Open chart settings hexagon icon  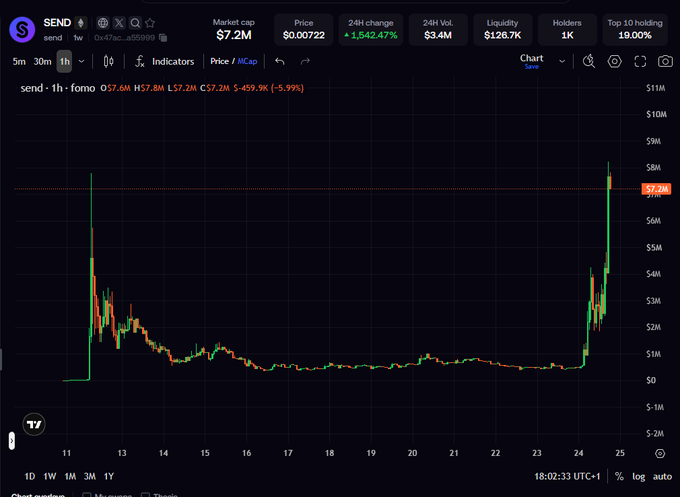(x=615, y=61)
